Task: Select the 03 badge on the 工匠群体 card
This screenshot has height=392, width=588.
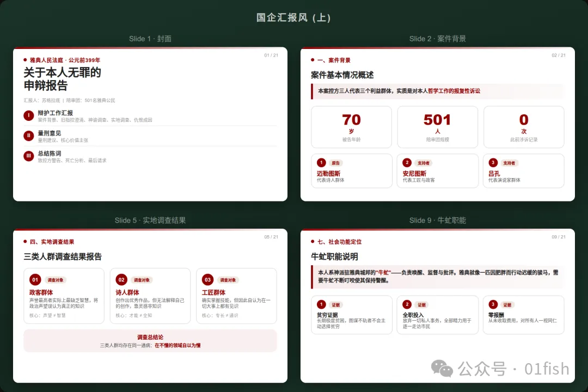Action: pos(207,280)
